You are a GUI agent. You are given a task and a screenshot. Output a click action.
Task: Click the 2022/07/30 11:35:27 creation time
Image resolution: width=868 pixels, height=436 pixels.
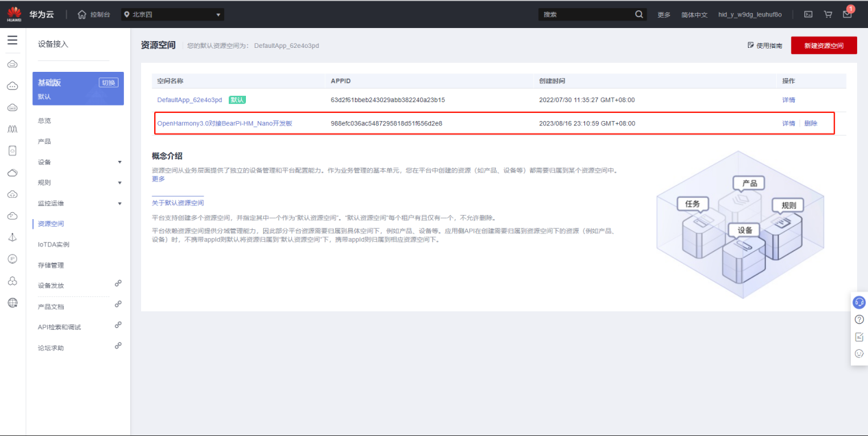coord(587,100)
